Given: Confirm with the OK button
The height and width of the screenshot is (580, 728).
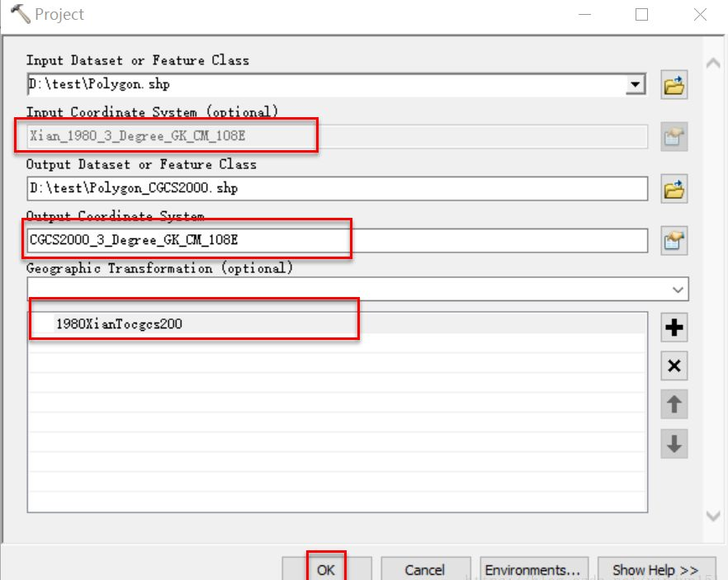Looking at the screenshot, I should point(326,569).
